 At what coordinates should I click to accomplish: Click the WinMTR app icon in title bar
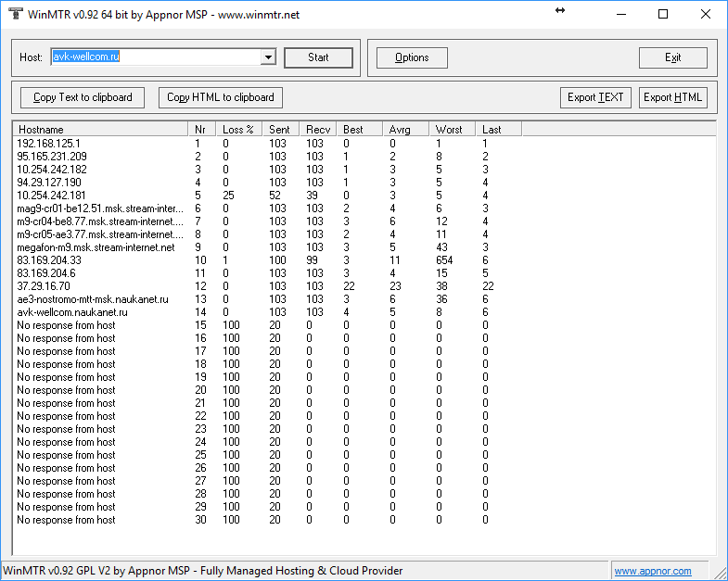(16, 14)
